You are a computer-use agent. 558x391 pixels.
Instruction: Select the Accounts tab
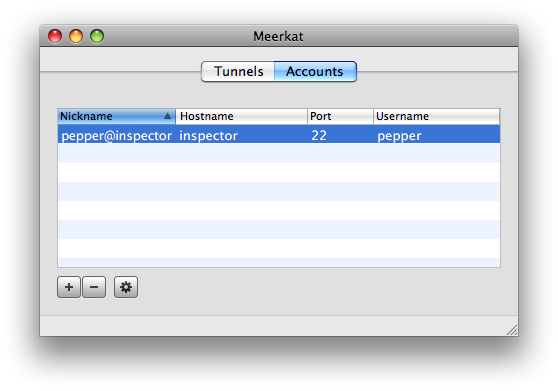point(315,72)
